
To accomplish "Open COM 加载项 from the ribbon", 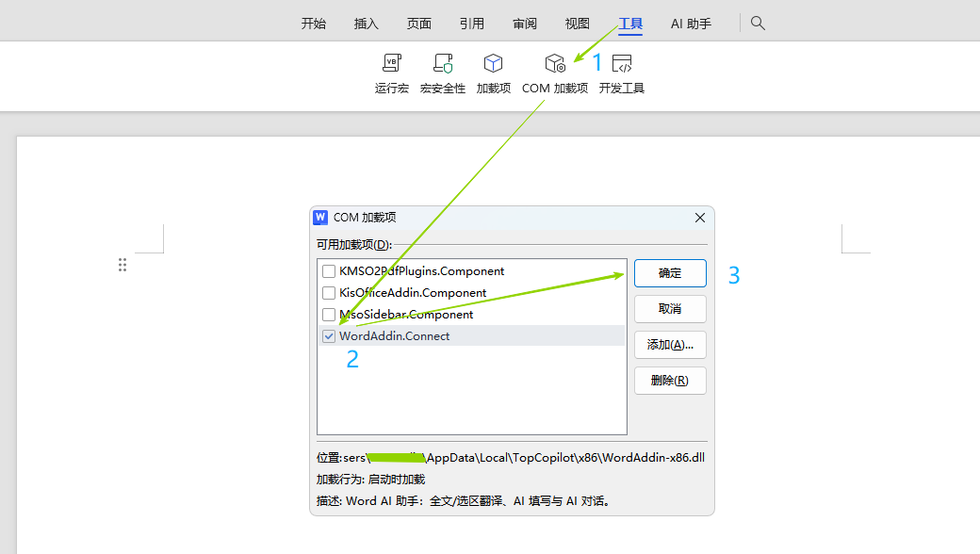I will (555, 73).
